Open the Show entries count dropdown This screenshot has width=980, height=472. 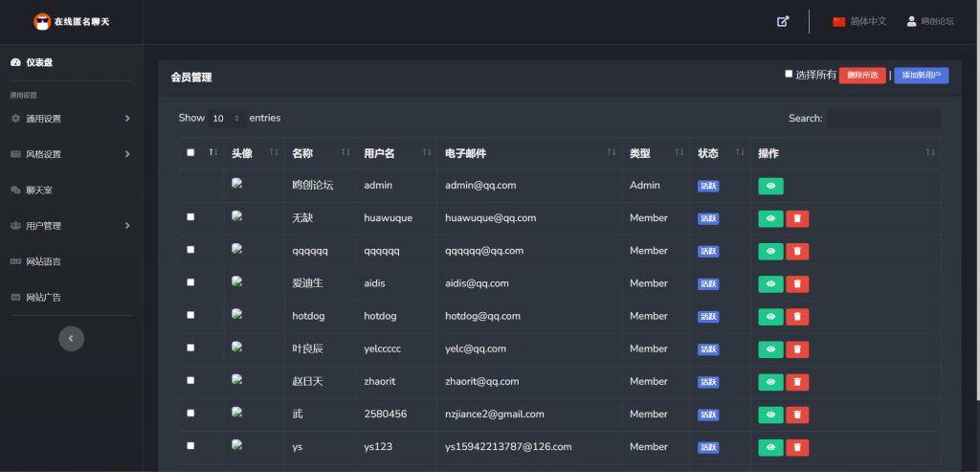pyautogui.click(x=227, y=118)
